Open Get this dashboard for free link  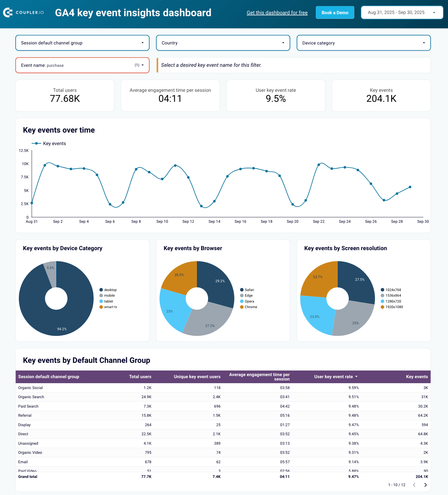tap(277, 13)
